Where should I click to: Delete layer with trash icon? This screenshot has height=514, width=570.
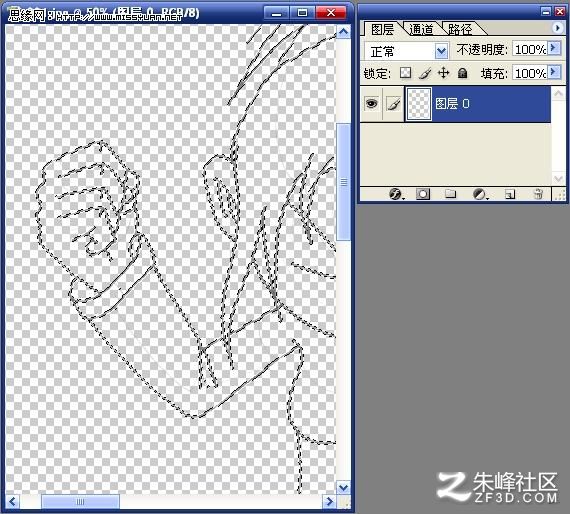click(x=538, y=194)
